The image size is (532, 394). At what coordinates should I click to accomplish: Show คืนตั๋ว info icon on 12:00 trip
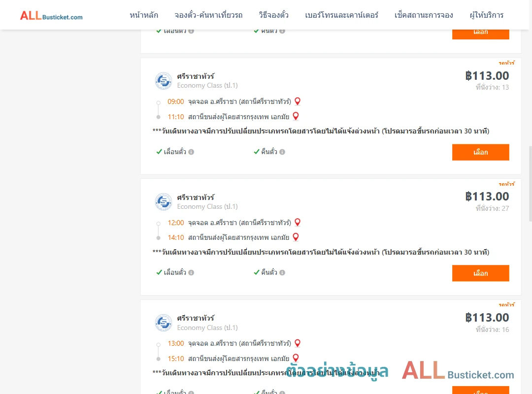point(282,272)
